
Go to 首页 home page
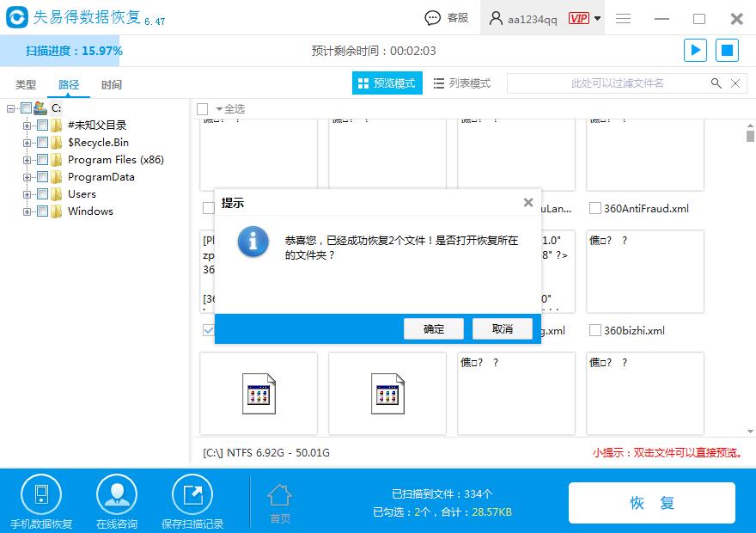point(279,500)
